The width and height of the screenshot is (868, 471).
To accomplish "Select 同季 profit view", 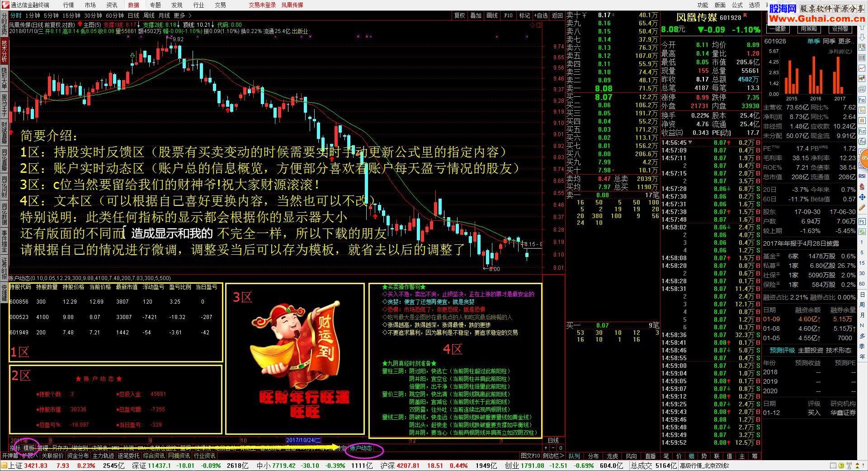I will click(x=829, y=41).
